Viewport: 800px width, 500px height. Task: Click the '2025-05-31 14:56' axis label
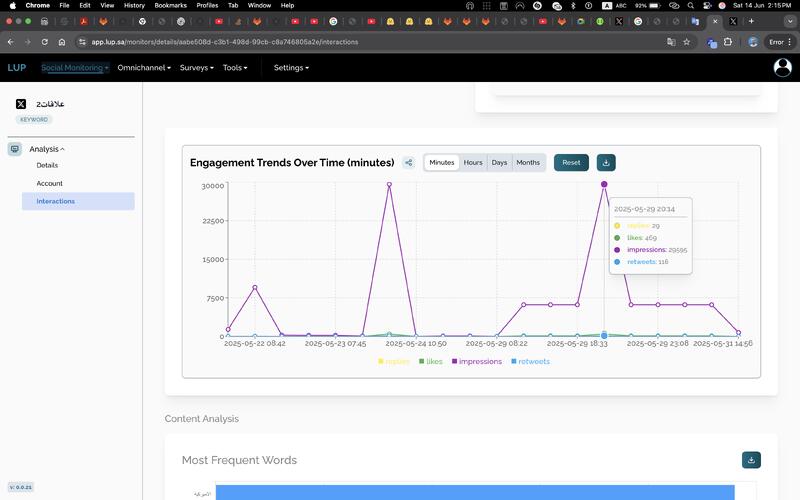pos(722,343)
